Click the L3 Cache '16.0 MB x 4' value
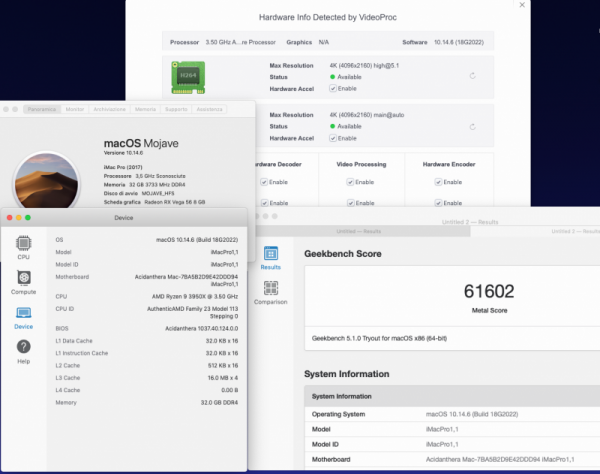This screenshot has width=600, height=474. coord(223,378)
